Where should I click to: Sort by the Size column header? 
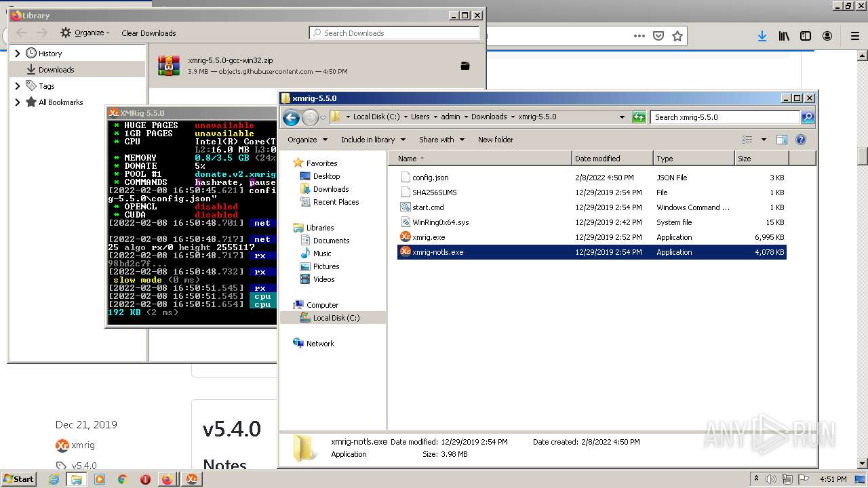pyautogui.click(x=762, y=159)
